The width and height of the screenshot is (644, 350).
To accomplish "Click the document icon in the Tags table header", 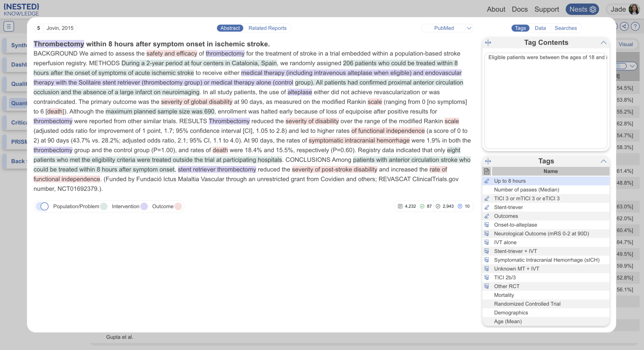I will [486, 171].
